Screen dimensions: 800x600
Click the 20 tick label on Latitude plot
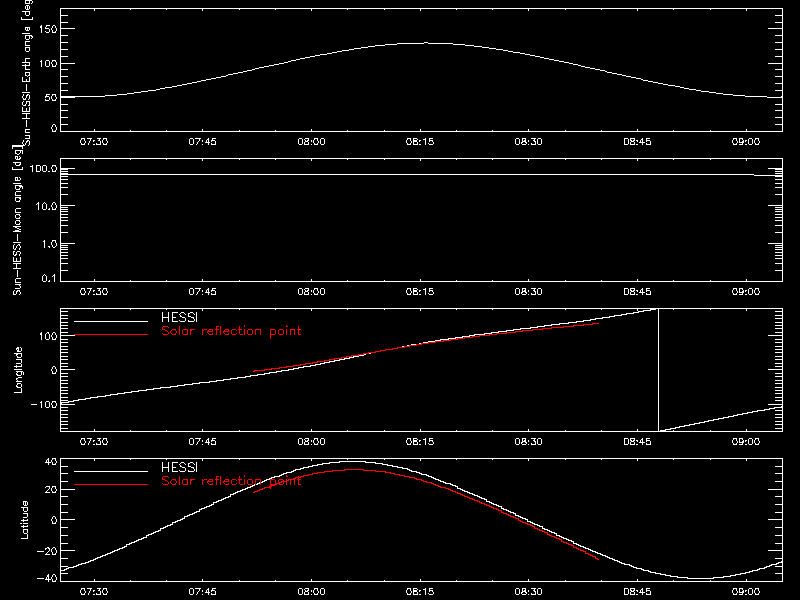point(51,490)
